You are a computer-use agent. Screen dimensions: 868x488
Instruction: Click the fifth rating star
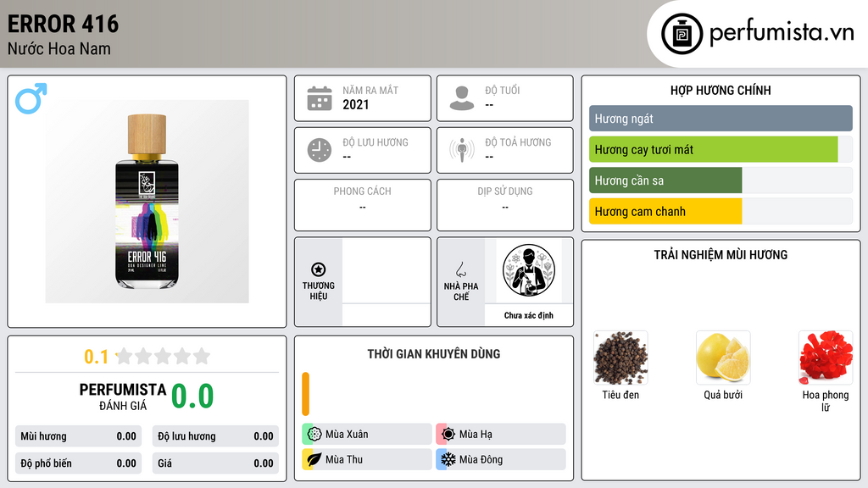coord(202,356)
